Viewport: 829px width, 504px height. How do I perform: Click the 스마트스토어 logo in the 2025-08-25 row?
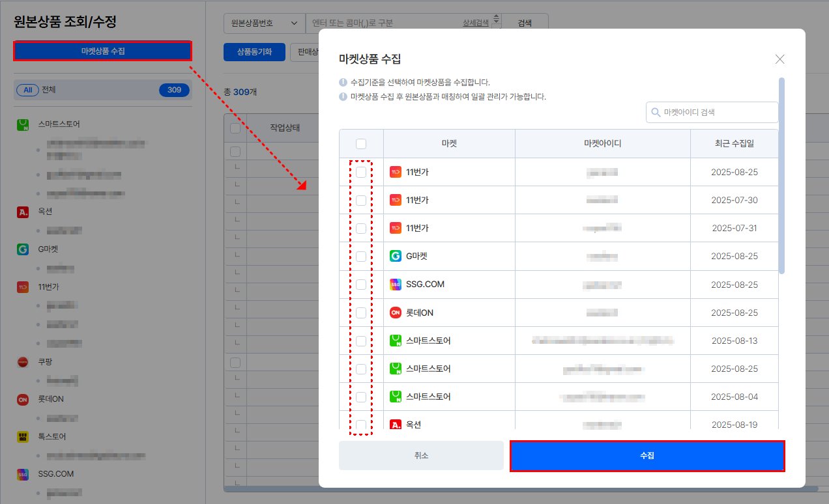(395, 369)
